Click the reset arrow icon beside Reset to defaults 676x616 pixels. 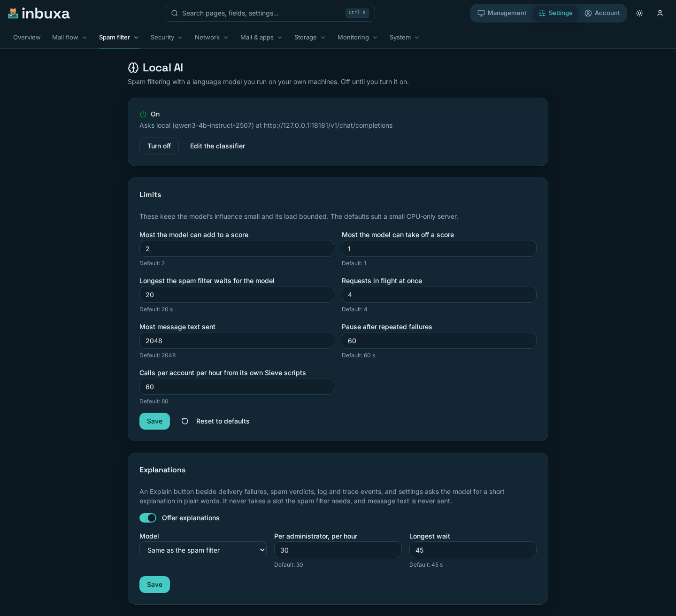(185, 421)
